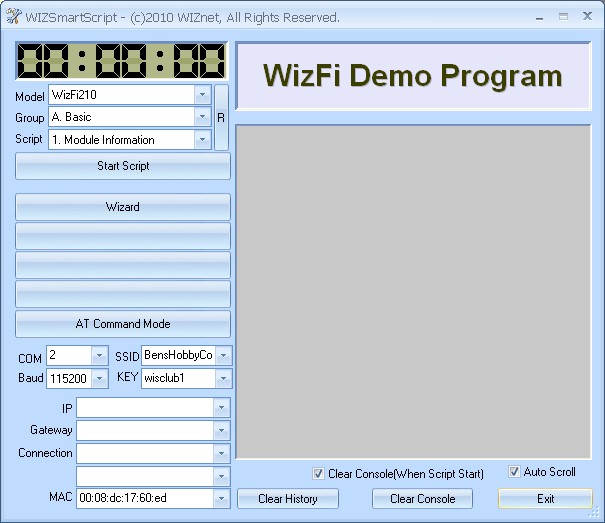Open the Connection dropdown arrow
This screenshot has width=605, height=523.
click(x=221, y=453)
